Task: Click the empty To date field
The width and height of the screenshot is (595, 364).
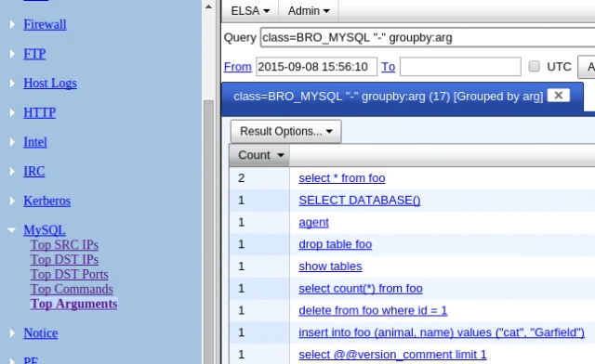Action: click(460, 67)
